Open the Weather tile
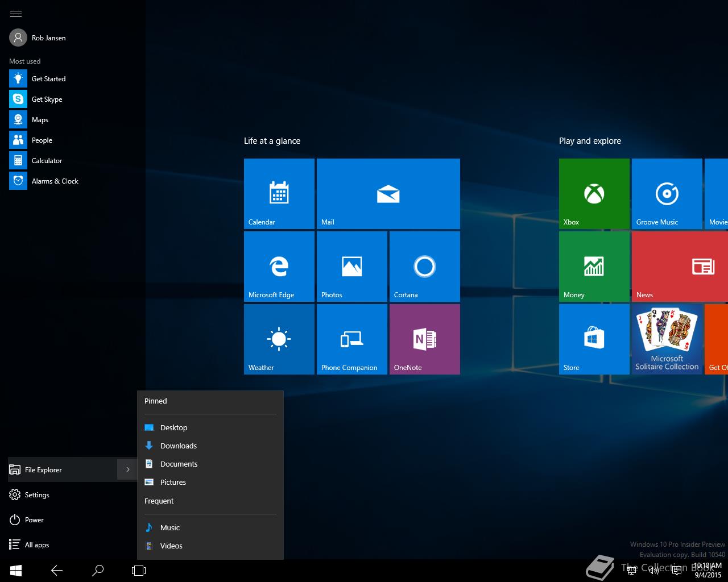This screenshot has height=582, width=728. pyautogui.click(x=279, y=339)
